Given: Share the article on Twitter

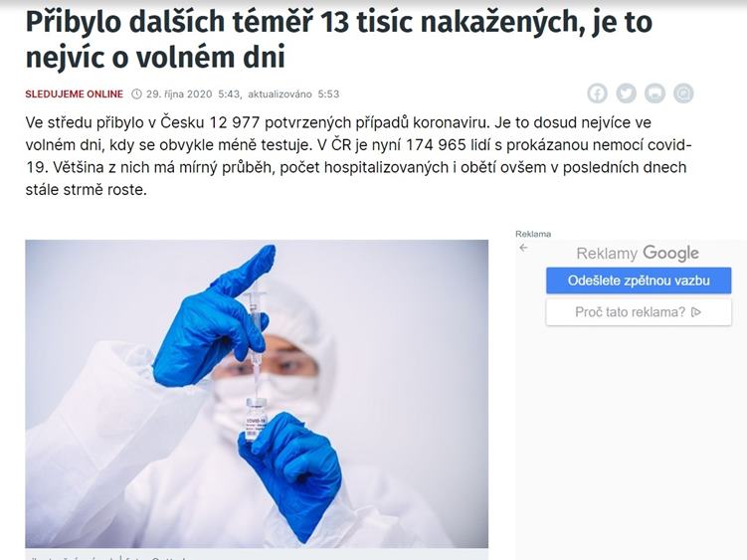Looking at the screenshot, I should [626, 93].
